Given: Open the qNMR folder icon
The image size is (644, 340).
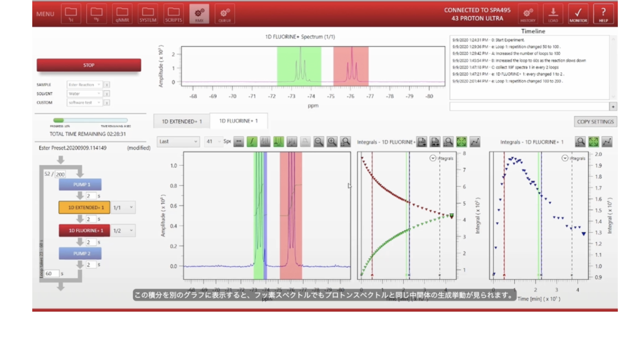Looking at the screenshot, I should tap(122, 14).
